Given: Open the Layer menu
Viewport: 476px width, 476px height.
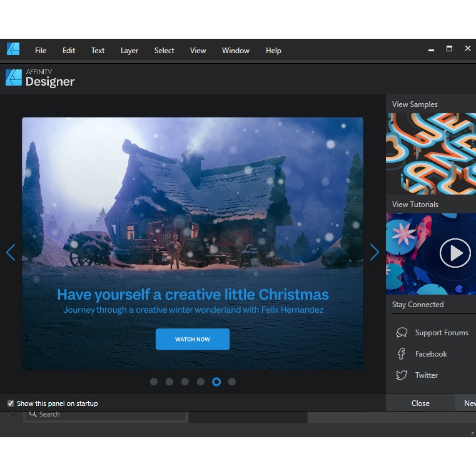Looking at the screenshot, I should [x=129, y=51].
